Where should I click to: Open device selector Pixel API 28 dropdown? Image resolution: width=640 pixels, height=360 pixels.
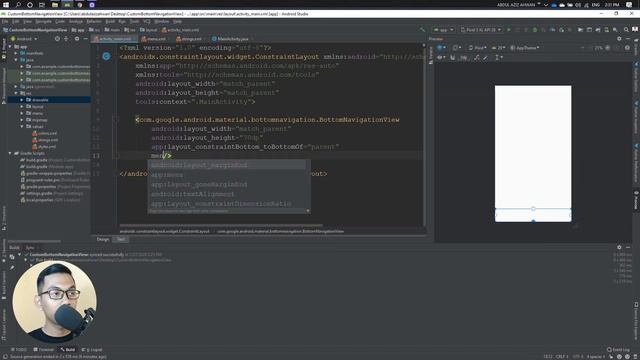(x=481, y=30)
